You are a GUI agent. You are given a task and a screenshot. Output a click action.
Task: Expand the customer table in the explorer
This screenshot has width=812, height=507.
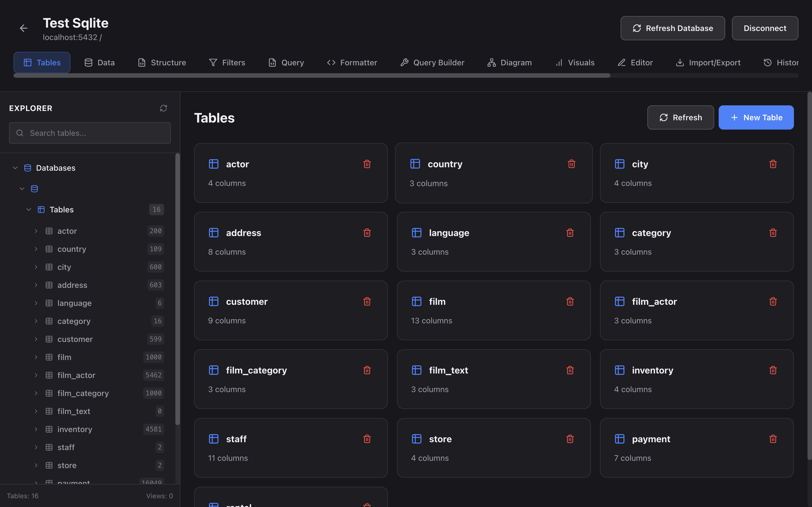[x=36, y=339]
